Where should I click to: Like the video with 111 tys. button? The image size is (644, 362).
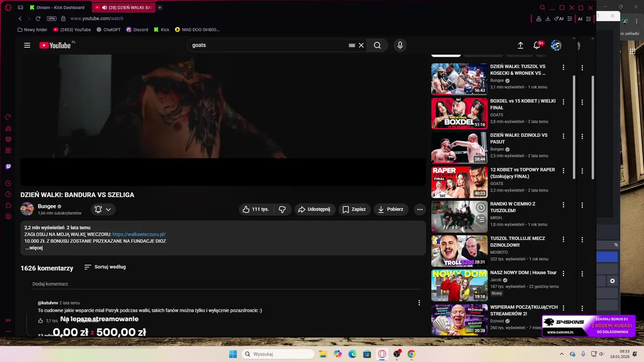pyautogui.click(x=256, y=209)
